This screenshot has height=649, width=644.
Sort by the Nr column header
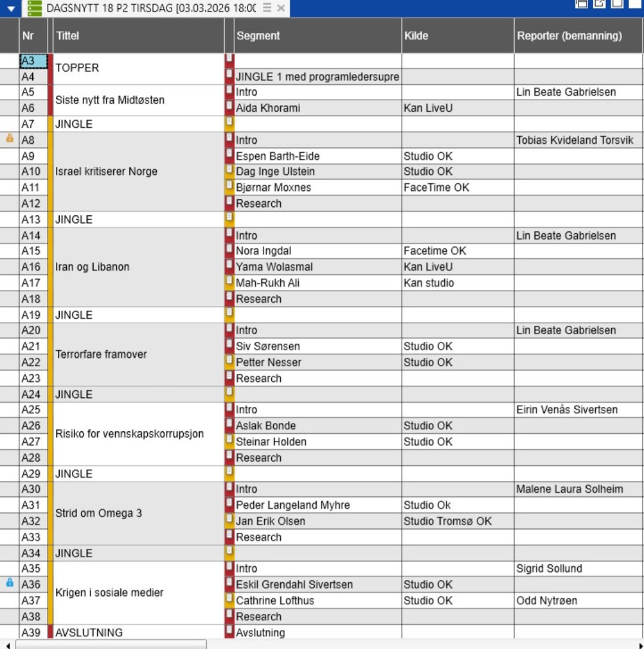33,36
